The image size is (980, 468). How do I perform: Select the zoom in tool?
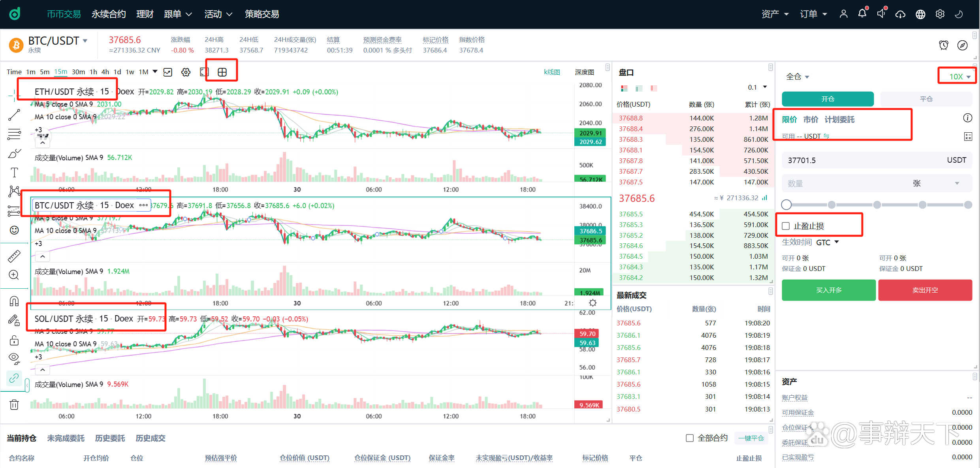(14, 275)
